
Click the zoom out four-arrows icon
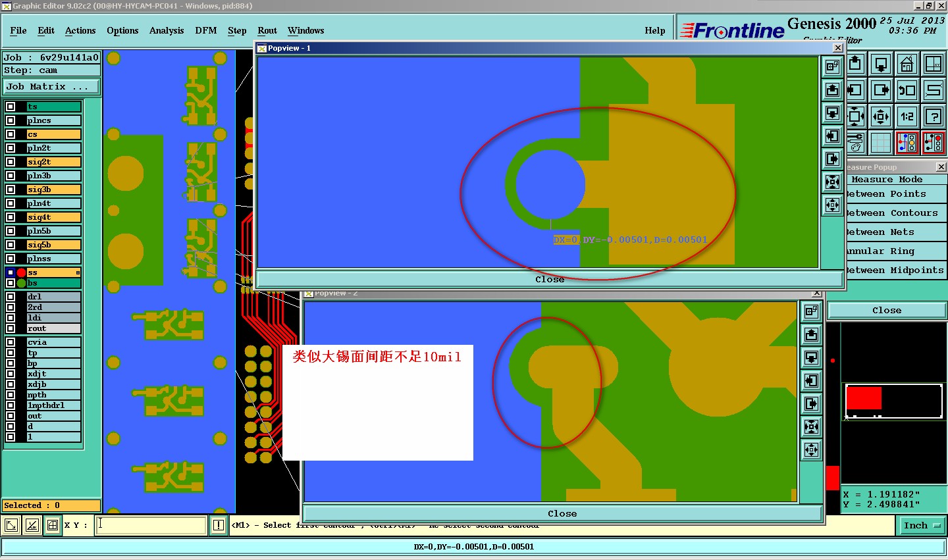click(881, 116)
